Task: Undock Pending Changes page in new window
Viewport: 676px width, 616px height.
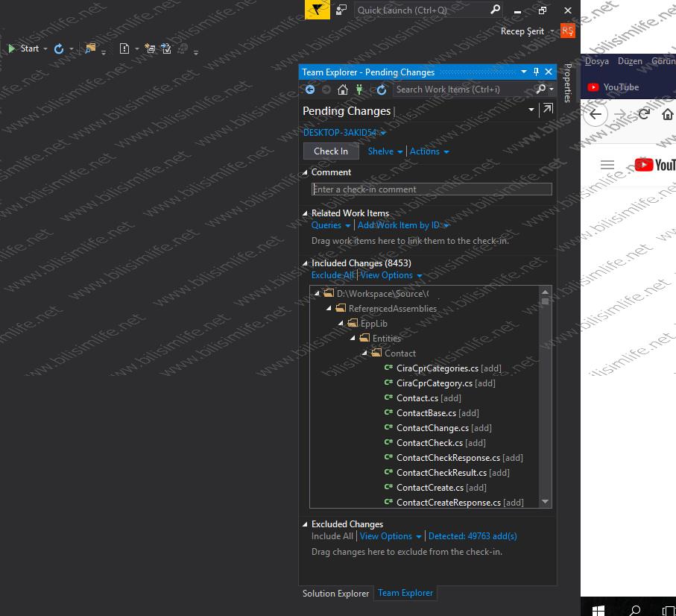Action: pos(548,109)
